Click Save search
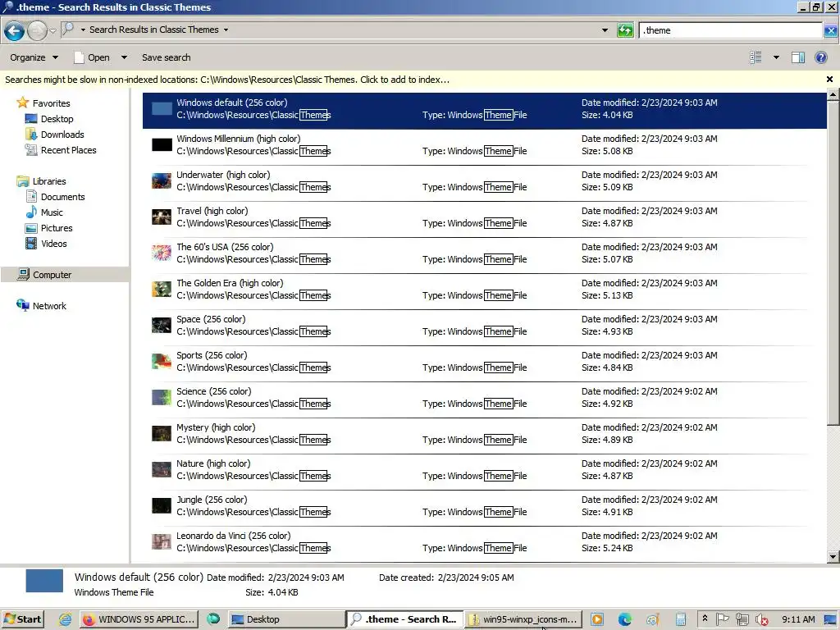840x630 pixels. pos(166,57)
